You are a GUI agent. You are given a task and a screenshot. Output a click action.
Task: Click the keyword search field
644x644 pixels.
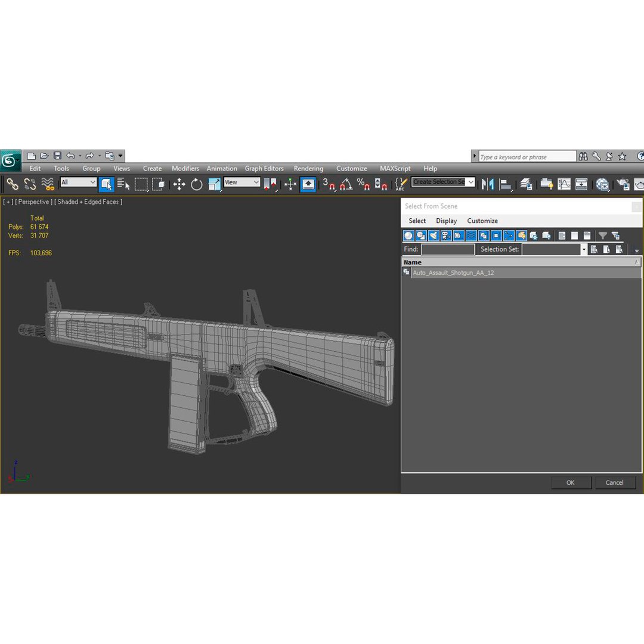[x=527, y=156]
